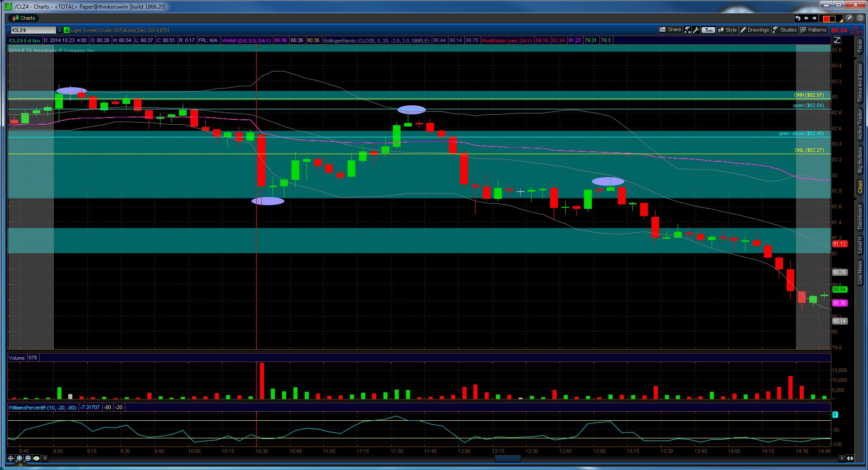Click the magenta 80.36 VWAP price bubble
The width and height of the screenshot is (868, 470).
(840, 303)
